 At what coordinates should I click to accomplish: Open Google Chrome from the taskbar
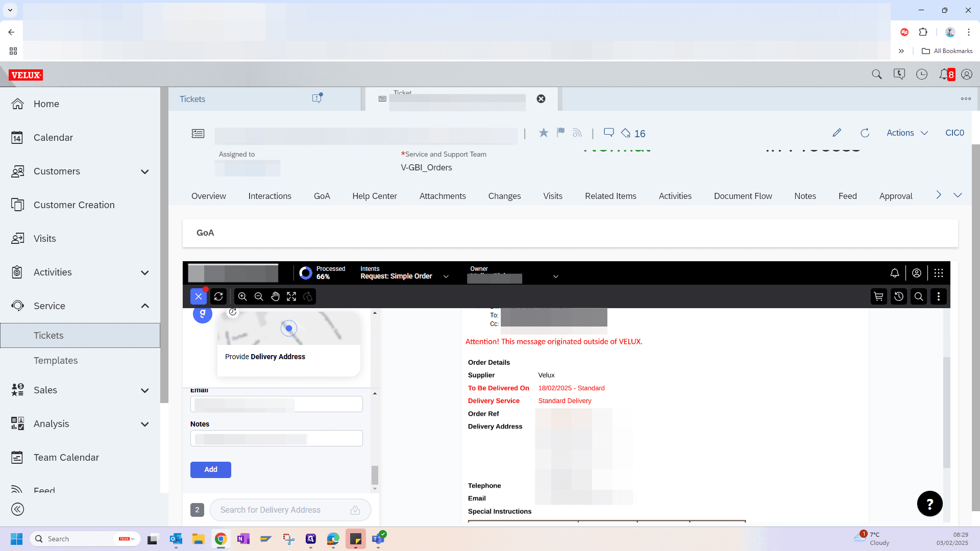[220, 539]
